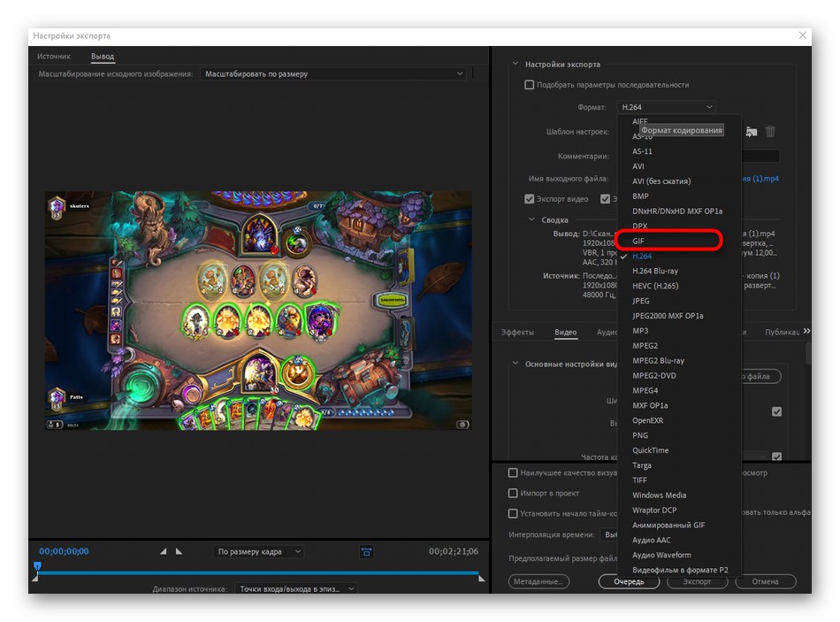Open Масштабировать по размеру dropdown
The height and width of the screenshot is (622, 840).
coord(333,74)
